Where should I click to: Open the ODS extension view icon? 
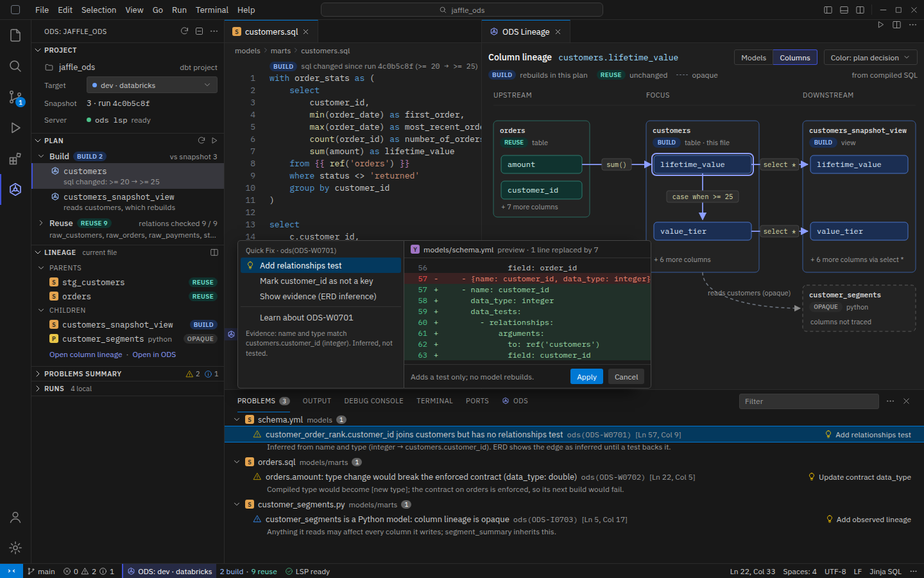[x=15, y=189]
